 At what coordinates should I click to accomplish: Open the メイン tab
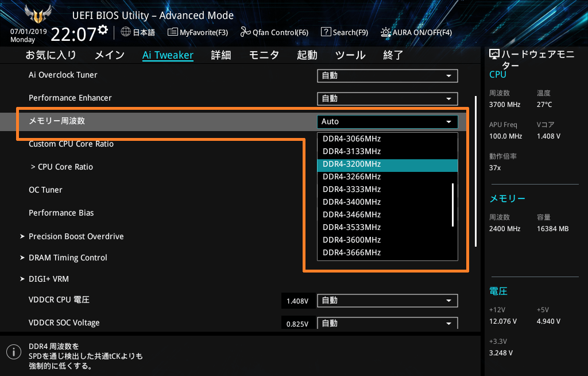110,55
